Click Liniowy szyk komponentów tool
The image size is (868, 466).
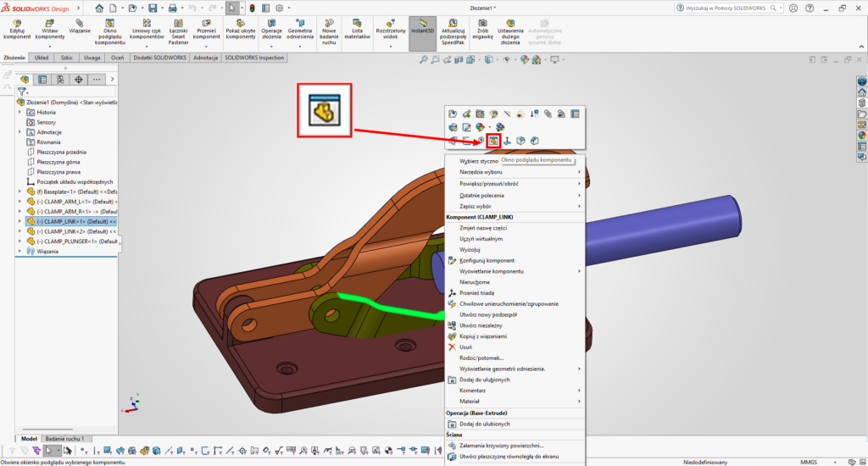coord(147,30)
